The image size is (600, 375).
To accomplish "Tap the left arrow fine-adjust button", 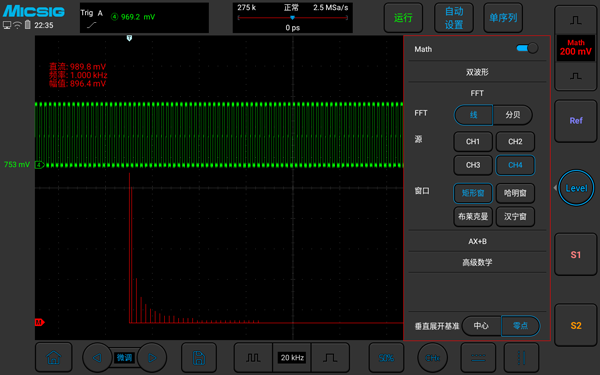I will click(x=97, y=357).
